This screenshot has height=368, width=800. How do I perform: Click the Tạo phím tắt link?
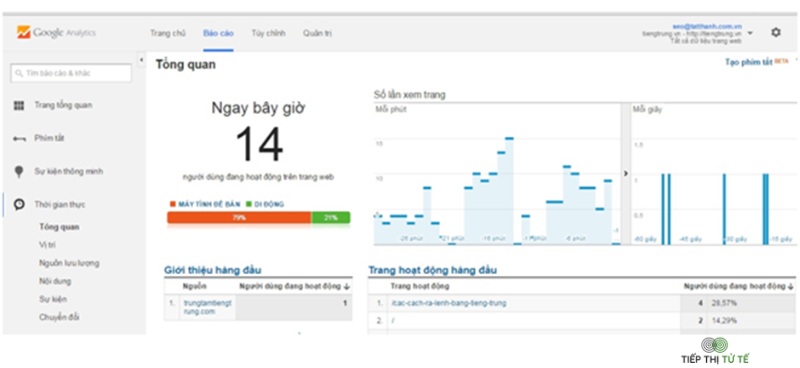coord(749,62)
